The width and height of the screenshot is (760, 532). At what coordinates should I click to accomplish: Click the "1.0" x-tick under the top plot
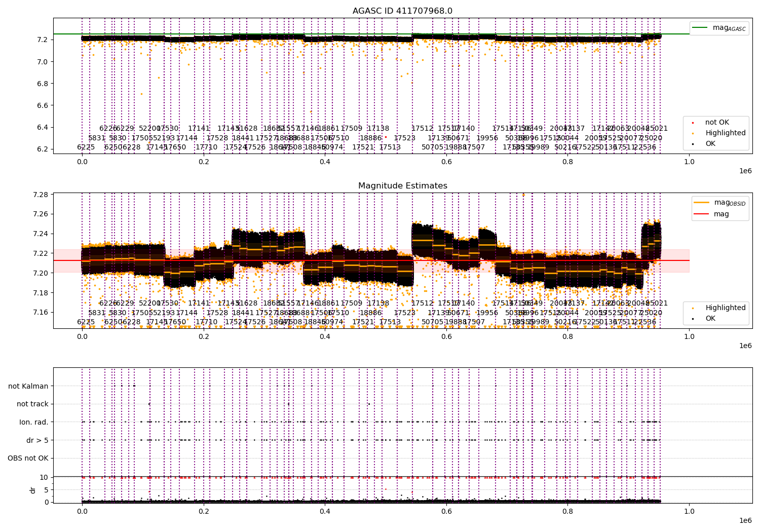[x=690, y=162]
